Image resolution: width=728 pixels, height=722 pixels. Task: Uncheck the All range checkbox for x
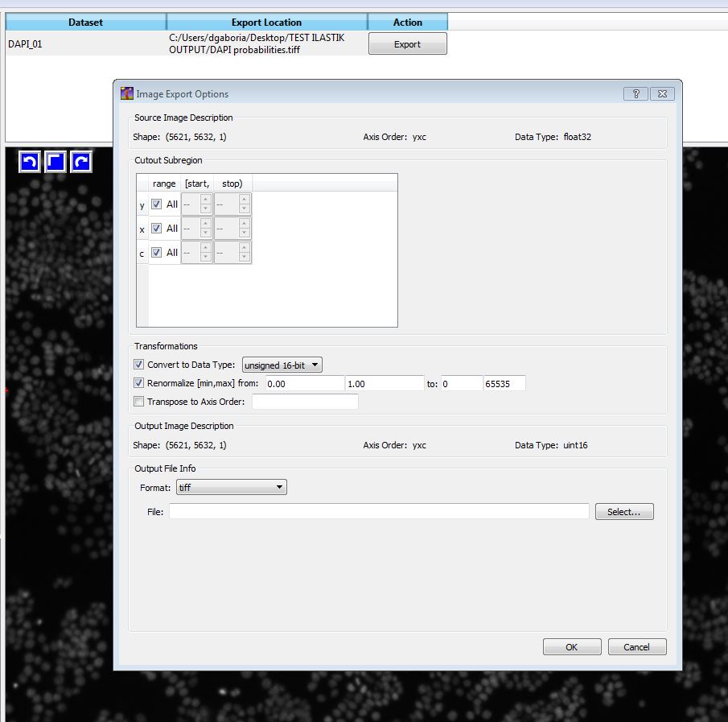tap(157, 229)
